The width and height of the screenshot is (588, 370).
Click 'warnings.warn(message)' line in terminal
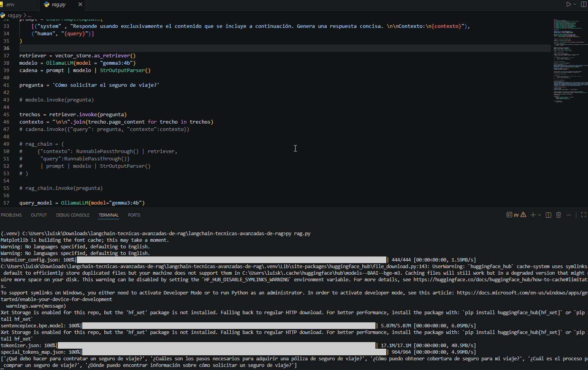tap(36, 306)
